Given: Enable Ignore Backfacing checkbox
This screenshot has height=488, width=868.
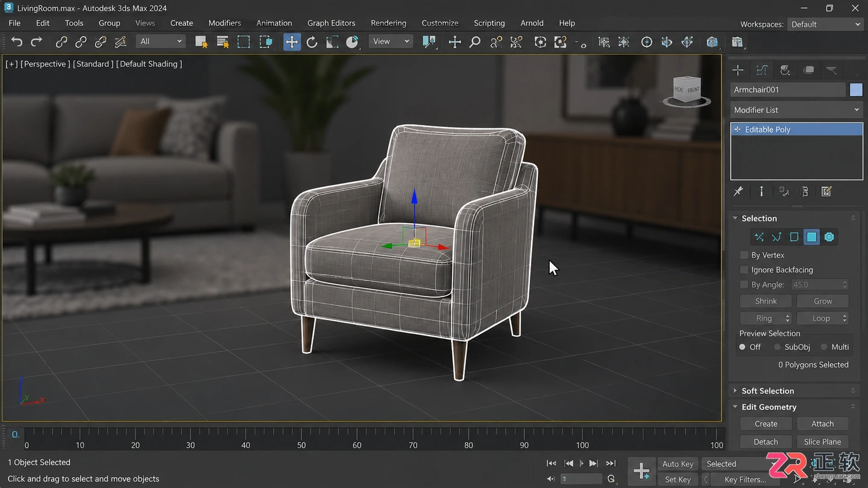Looking at the screenshot, I should coord(744,270).
